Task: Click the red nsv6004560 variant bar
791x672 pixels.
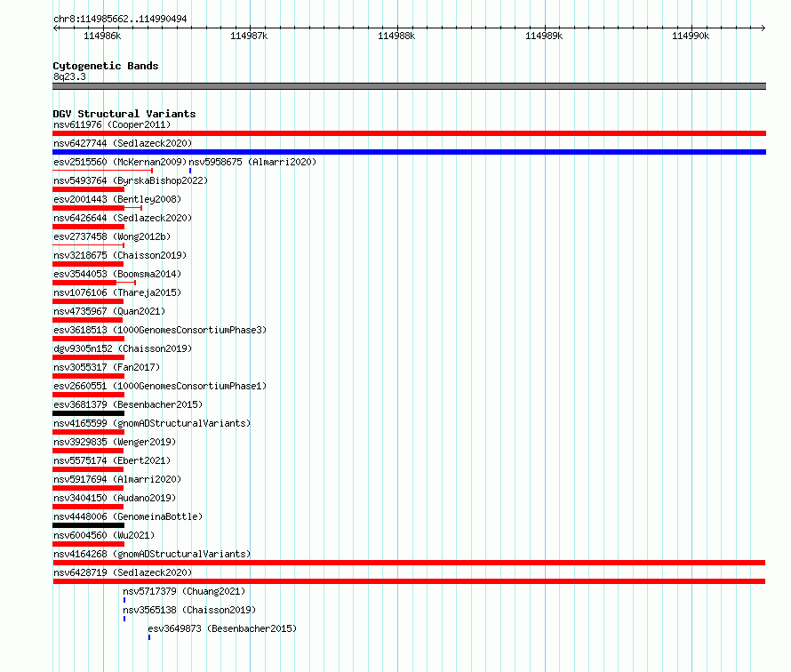Action: coord(88,544)
